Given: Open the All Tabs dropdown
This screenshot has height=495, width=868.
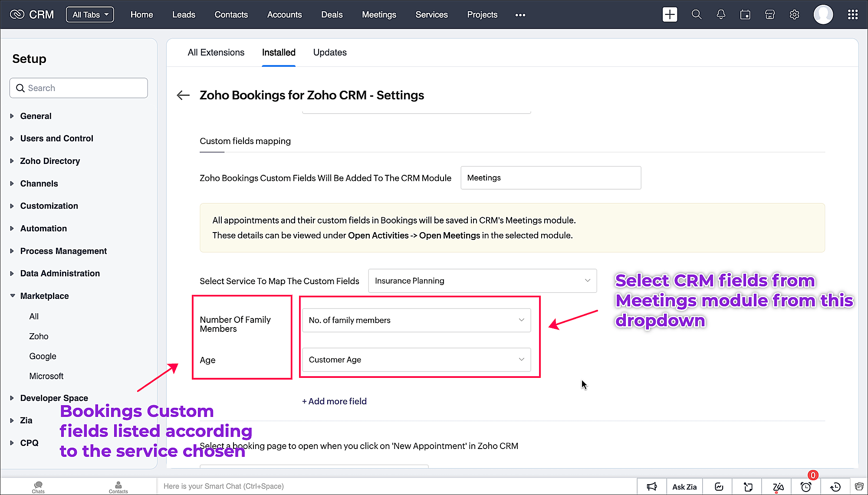Looking at the screenshot, I should (90, 15).
